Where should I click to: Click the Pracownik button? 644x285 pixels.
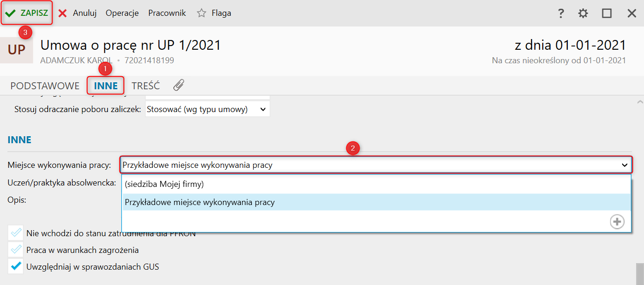click(167, 13)
